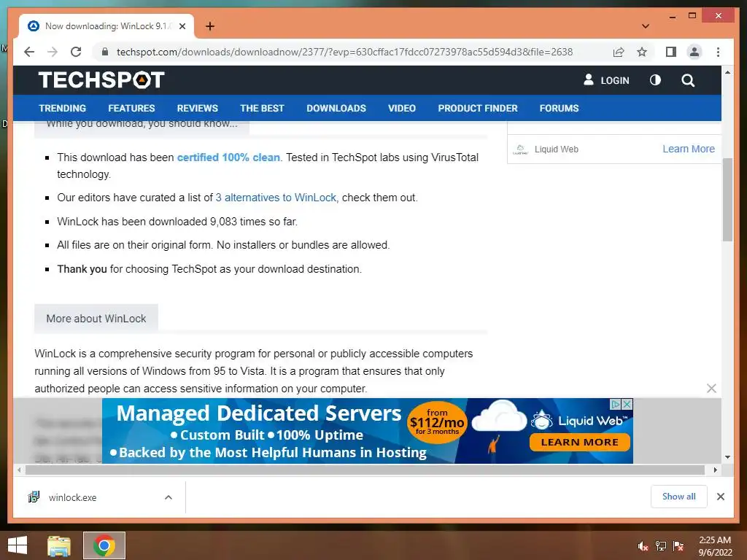This screenshot has height=560, width=747.
Task: Open a new browser tab
Action: tap(210, 26)
